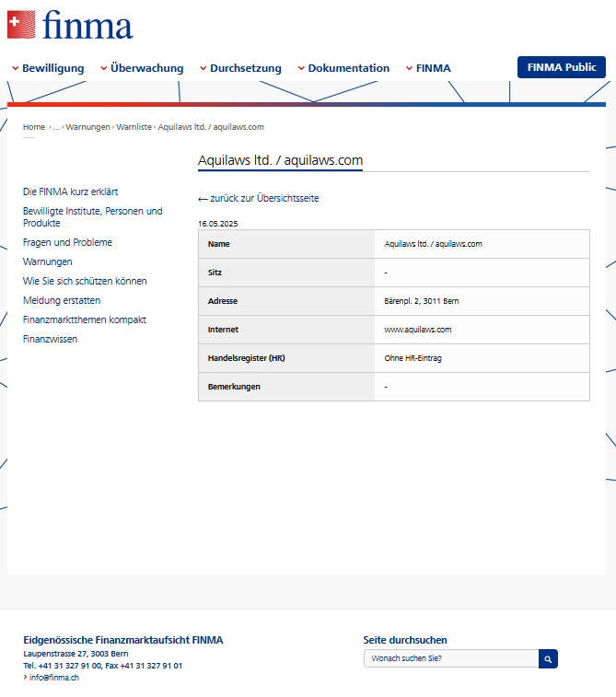Click zurück zur Übersichtsseite link

[x=259, y=198]
